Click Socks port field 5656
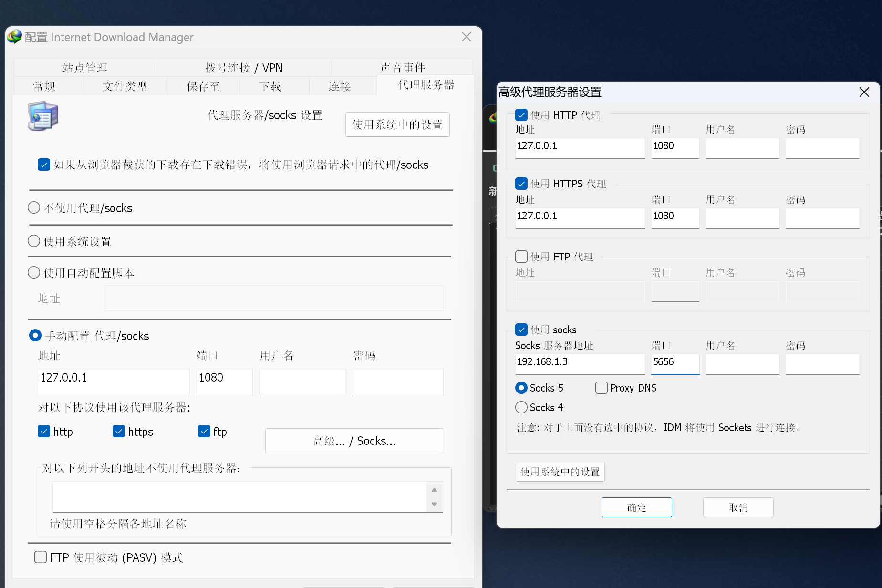Screen dimensions: 882x588 point(675,364)
